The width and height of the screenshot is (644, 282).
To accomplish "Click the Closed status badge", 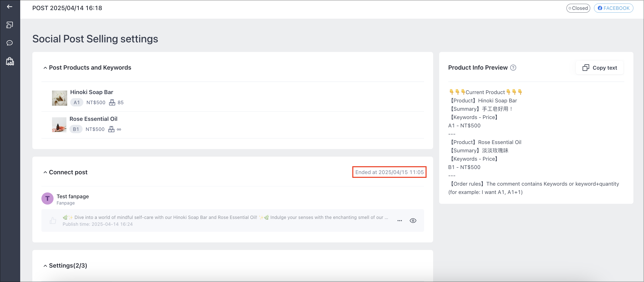I will click(578, 8).
